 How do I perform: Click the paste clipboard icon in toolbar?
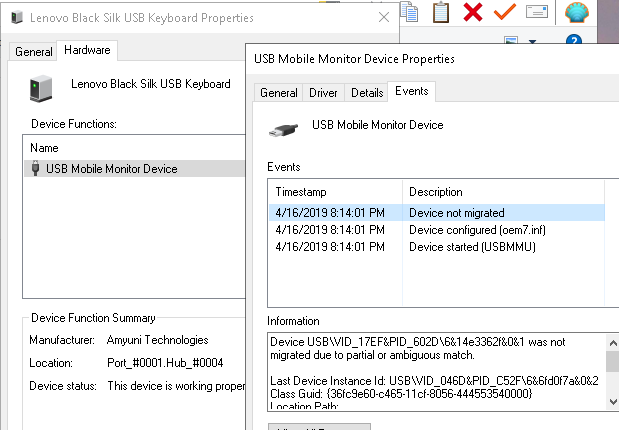coord(441,12)
